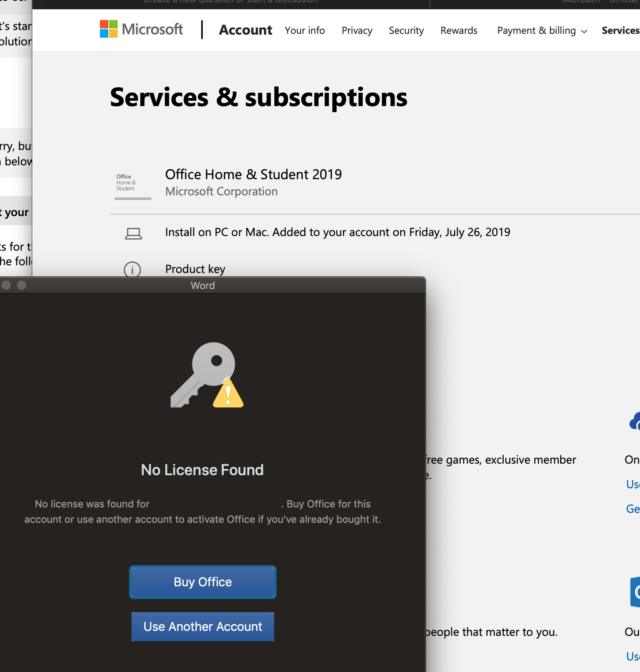Click the Word dialog title bar
640x672 pixels.
pos(212,285)
